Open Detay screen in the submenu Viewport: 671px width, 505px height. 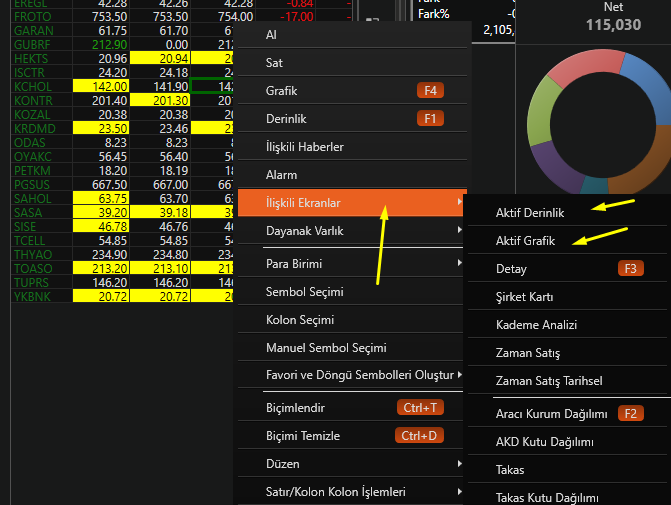[x=511, y=269]
